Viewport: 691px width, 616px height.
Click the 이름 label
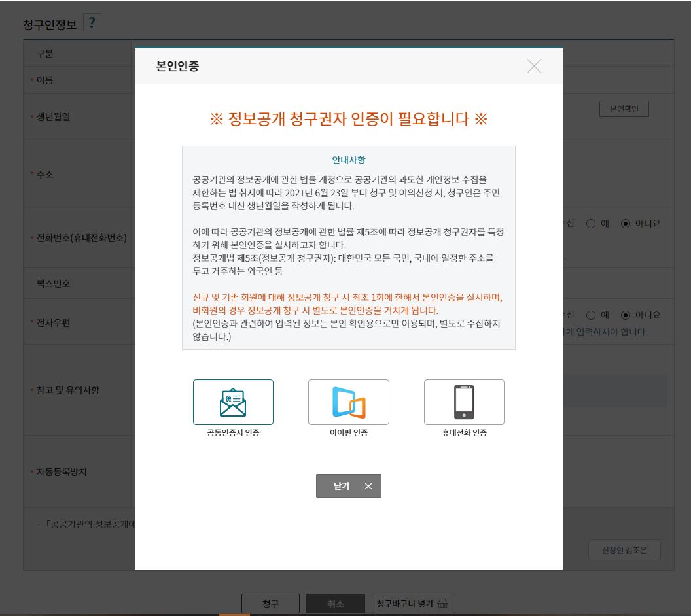[x=45, y=80]
